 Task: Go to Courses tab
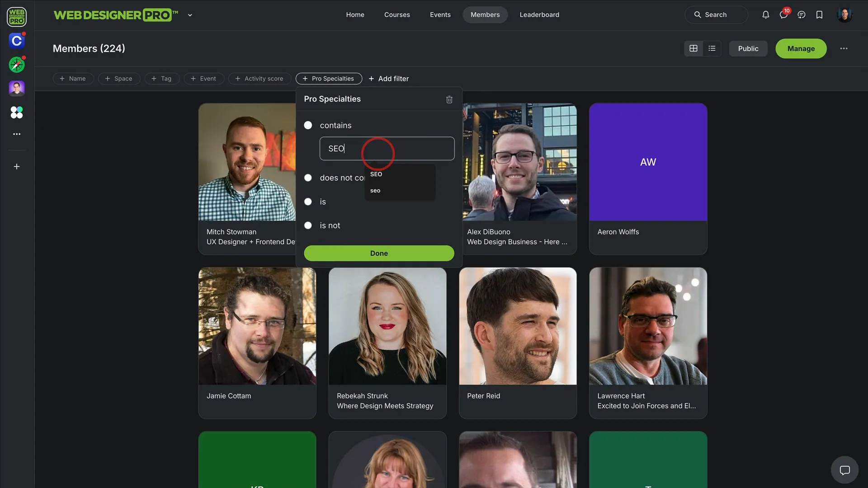tap(397, 15)
